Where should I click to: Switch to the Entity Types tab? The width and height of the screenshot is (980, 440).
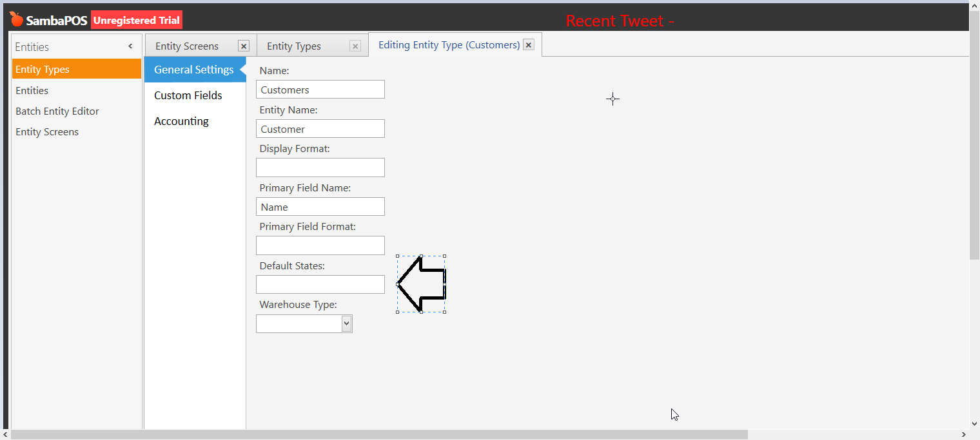click(294, 46)
